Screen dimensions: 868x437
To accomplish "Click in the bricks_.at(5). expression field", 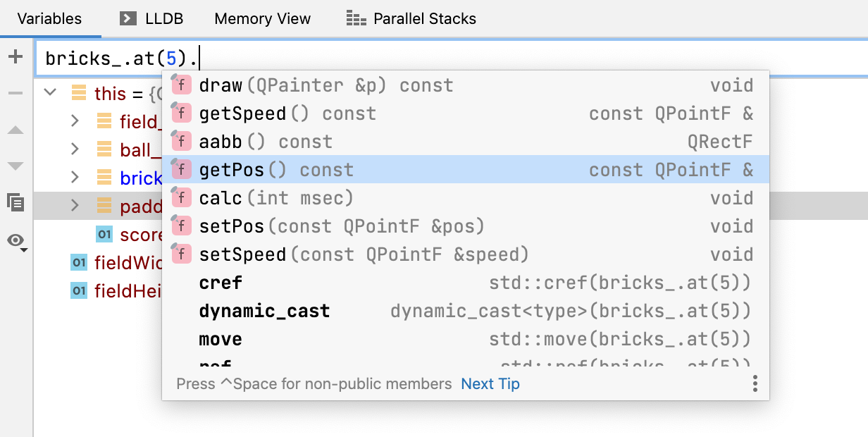I will [x=493, y=59].
